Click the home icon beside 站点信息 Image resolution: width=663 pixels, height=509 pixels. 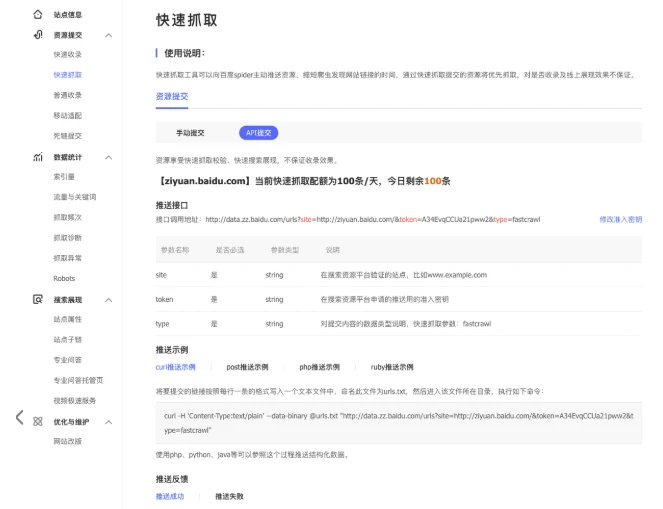tap(38, 15)
